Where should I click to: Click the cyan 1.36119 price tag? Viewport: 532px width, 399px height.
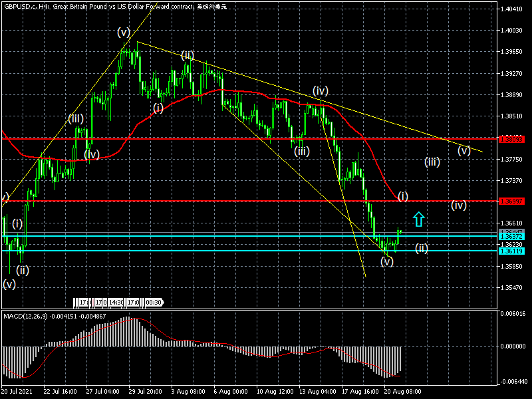coord(513,251)
